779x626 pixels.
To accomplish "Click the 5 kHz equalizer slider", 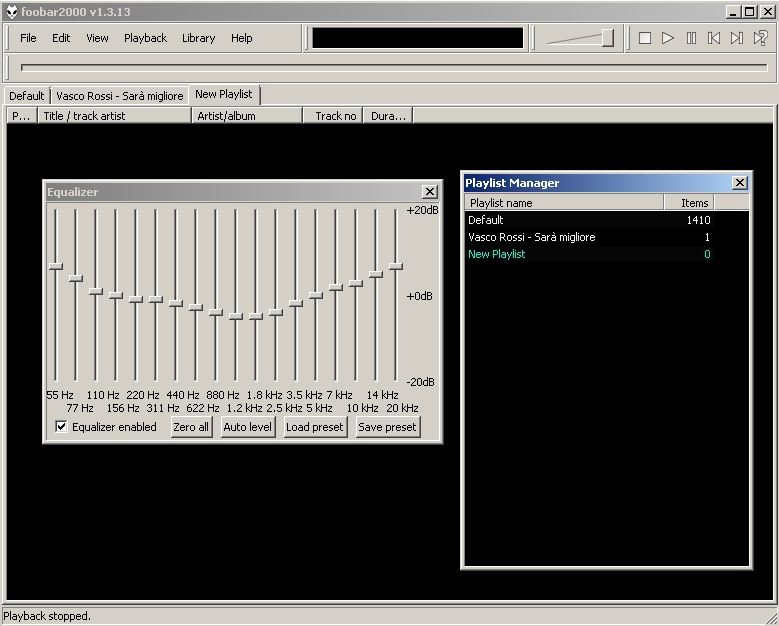I will (x=315, y=295).
